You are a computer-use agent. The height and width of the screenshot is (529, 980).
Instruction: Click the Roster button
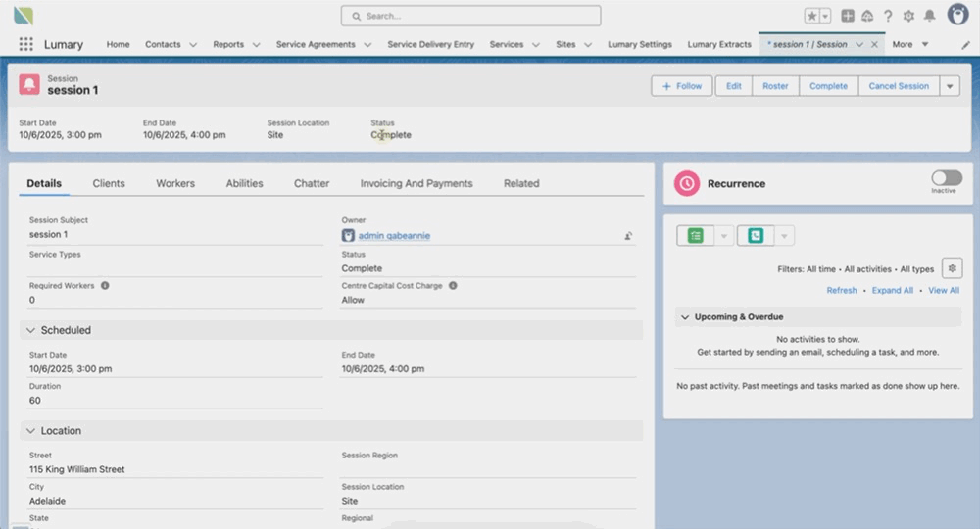coord(775,86)
